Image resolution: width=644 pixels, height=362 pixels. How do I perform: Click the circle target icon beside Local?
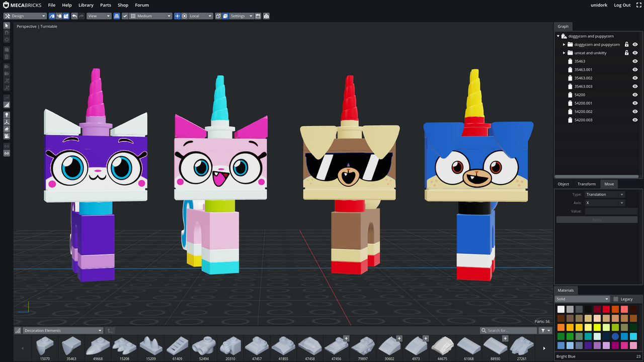[185, 16]
